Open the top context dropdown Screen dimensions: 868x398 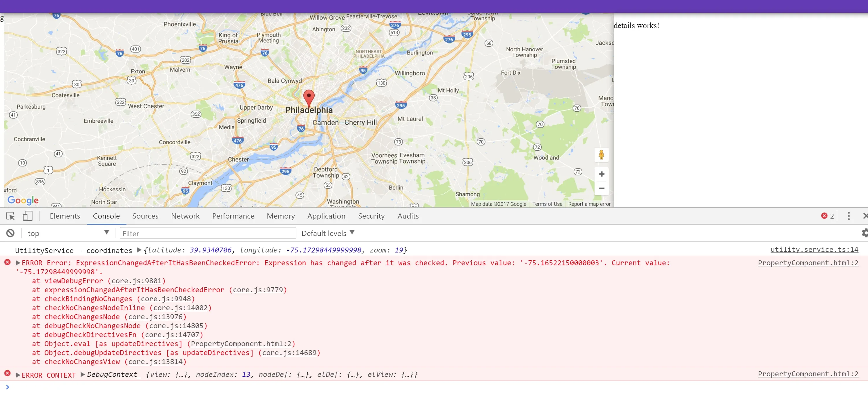click(67, 233)
